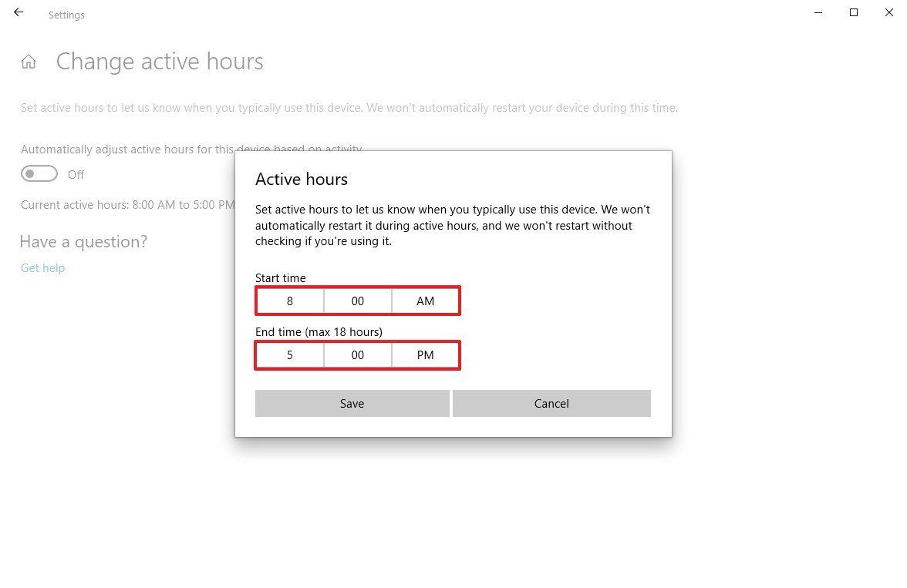Click the Change active hours heading
The width and height of the screenshot is (907, 588).
[x=160, y=61]
